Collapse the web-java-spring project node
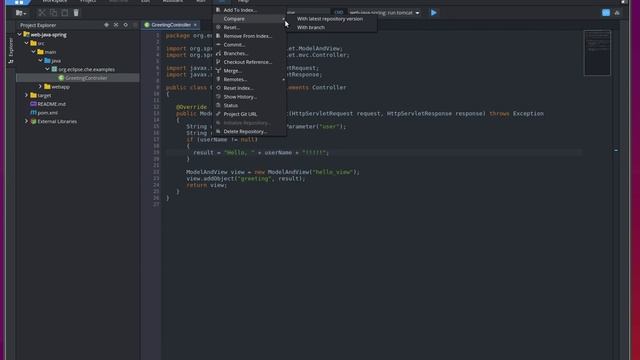 [20, 35]
